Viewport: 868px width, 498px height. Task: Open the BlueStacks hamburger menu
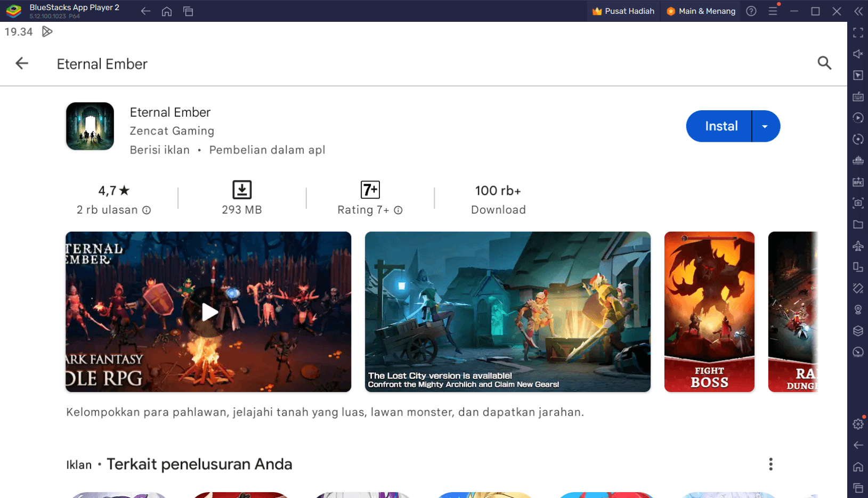tap(773, 11)
